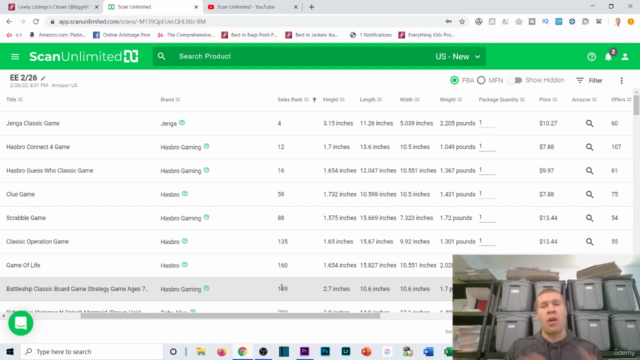Screen dimensions: 640x360
Task: Edit scan name EE 2/26 pencil
Action: tap(43, 78)
